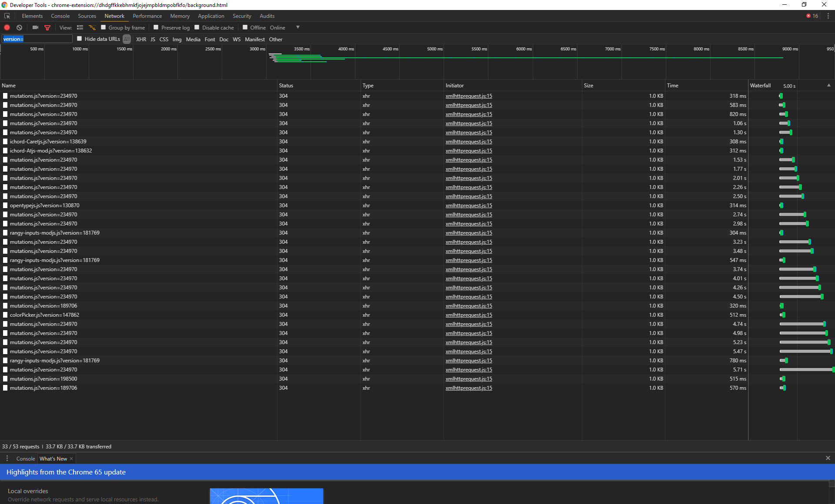The width and height of the screenshot is (835, 504).
Task: Filter requests by the XHR type
Action: coord(141,39)
